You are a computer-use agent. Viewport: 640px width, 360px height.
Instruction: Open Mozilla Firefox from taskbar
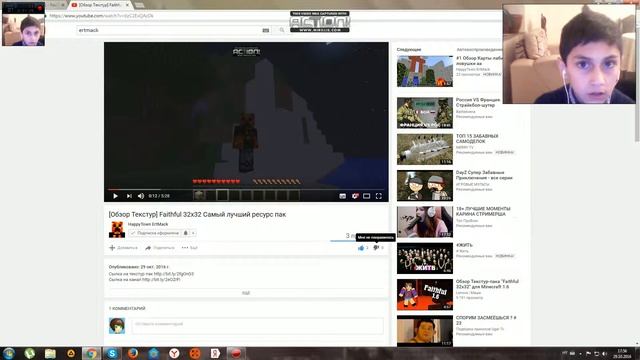(133, 353)
